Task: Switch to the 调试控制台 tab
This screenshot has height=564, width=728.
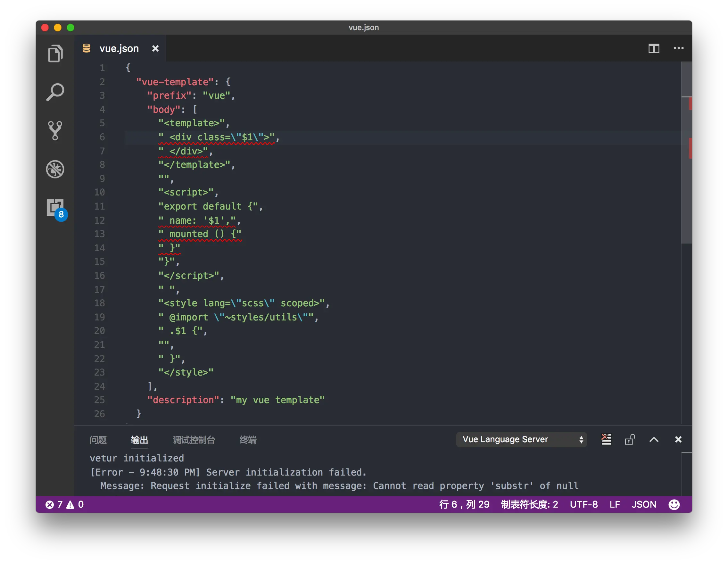Action: point(194,440)
